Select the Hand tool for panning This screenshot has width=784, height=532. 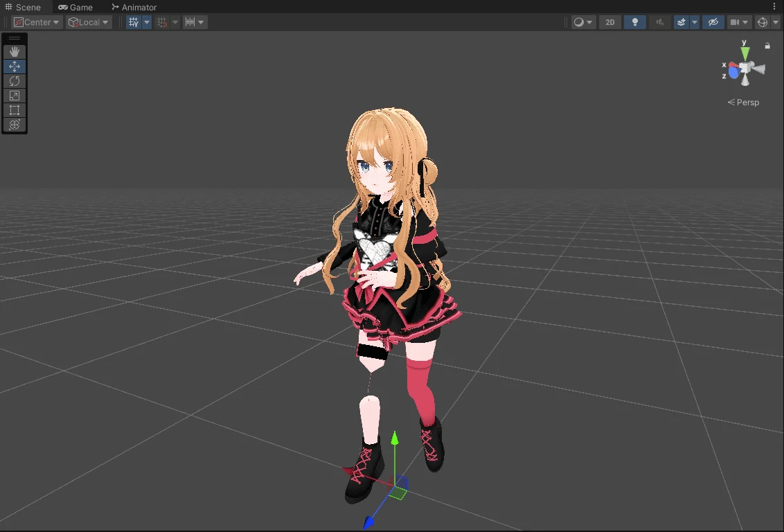coord(14,51)
